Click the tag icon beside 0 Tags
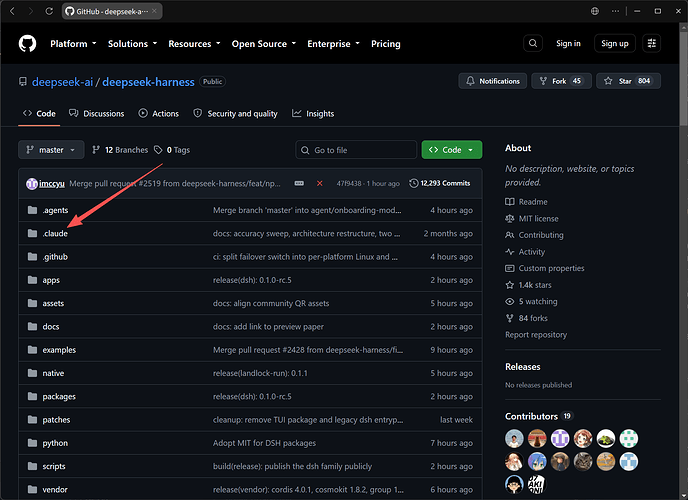Image resolution: width=688 pixels, height=500 pixels. tap(158, 150)
